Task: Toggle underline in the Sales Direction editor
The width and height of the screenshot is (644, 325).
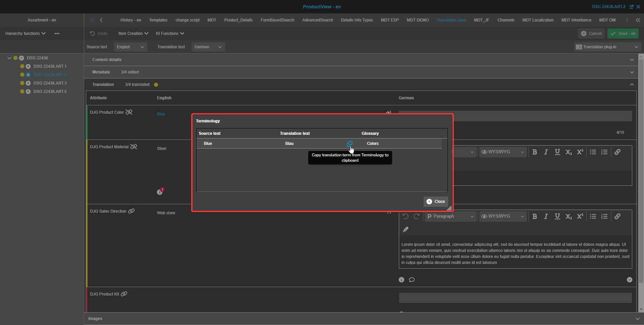Action: [557, 217]
